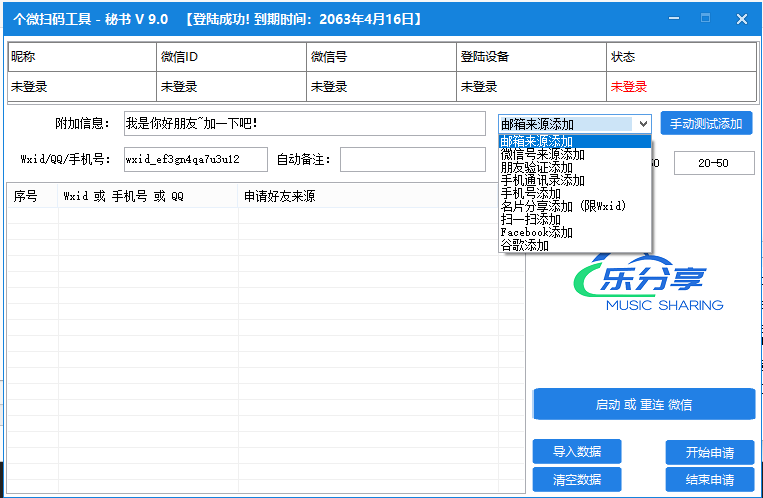This screenshot has width=763, height=498.
Task: Click 启动 或 重连 微信 button
Action: click(644, 405)
